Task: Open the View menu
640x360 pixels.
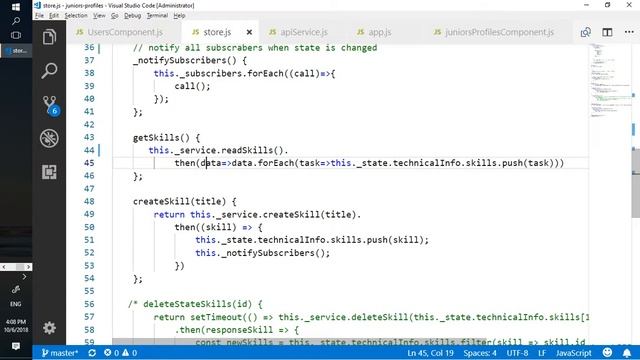Action: [99, 16]
